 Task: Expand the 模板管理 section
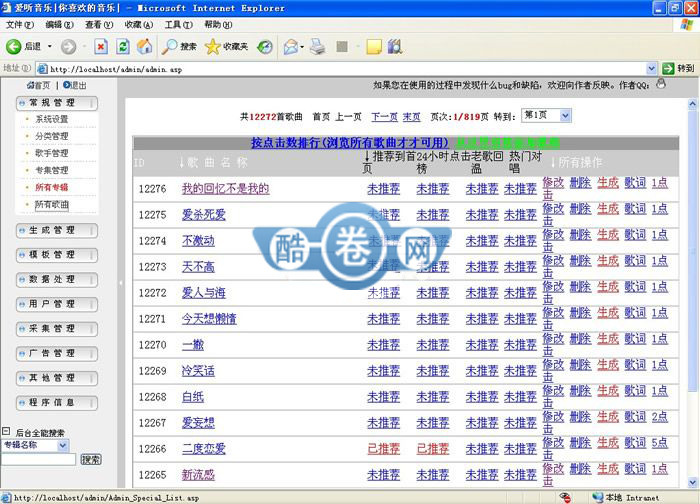[57, 255]
